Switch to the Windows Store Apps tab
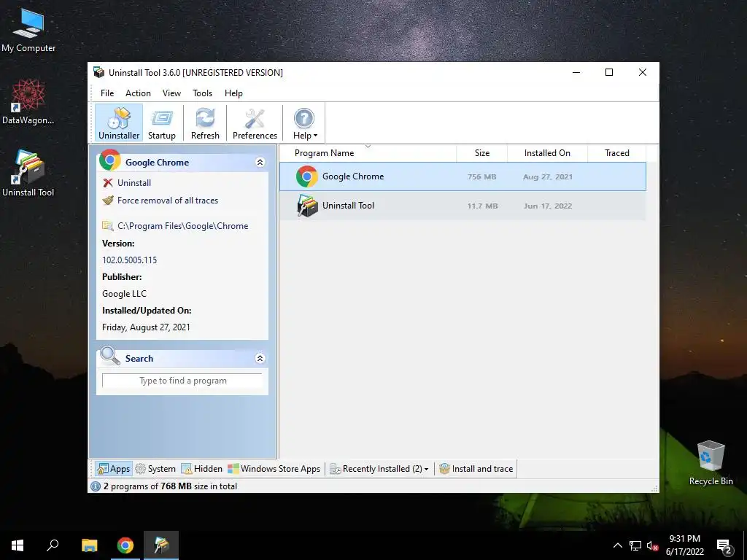Image resolution: width=747 pixels, height=560 pixels. (x=274, y=469)
